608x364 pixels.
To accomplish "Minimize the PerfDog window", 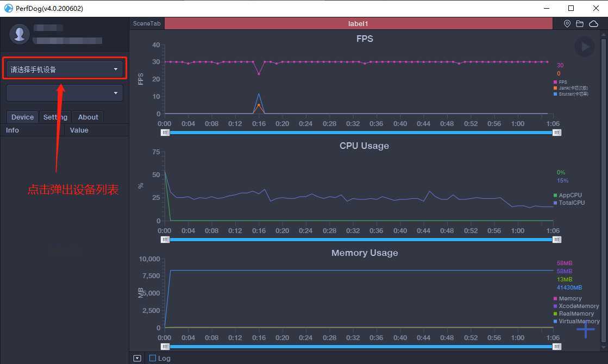I will tap(547, 8).
